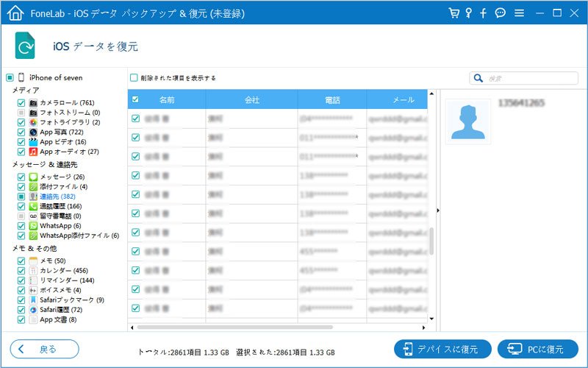Click the search input field

pos(523,78)
